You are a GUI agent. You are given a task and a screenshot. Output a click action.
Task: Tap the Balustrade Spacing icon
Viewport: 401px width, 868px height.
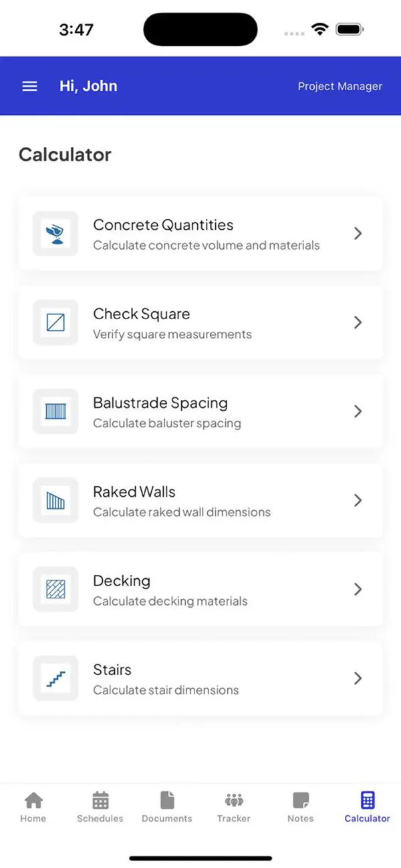(x=55, y=411)
